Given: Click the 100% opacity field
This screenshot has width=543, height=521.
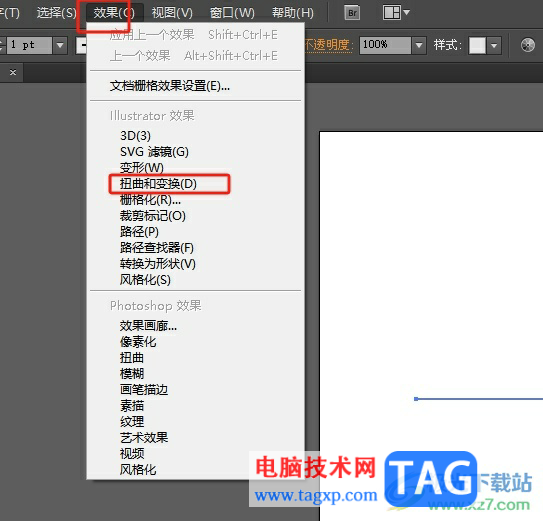Looking at the screenshot, I should click(x=385, y=45).
